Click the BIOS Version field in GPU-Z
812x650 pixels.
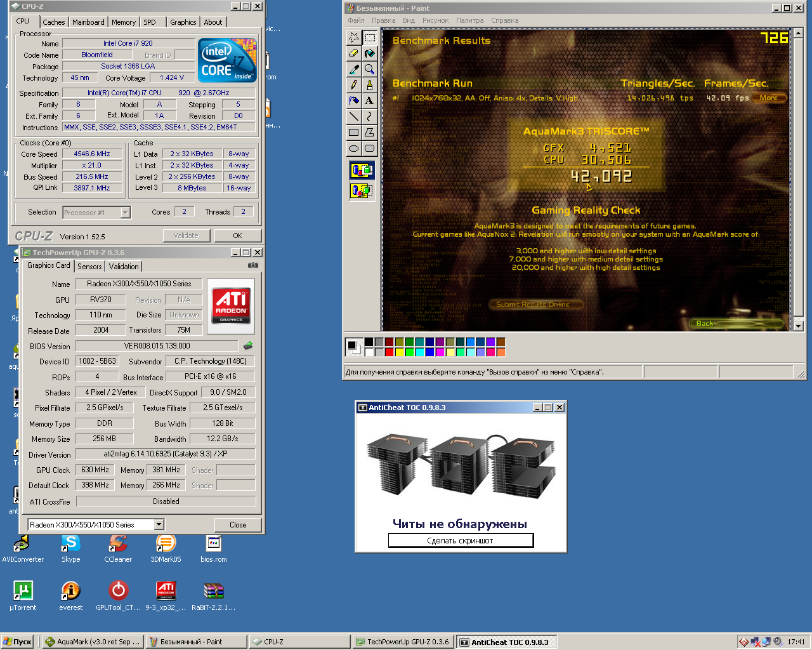(157, 346)
